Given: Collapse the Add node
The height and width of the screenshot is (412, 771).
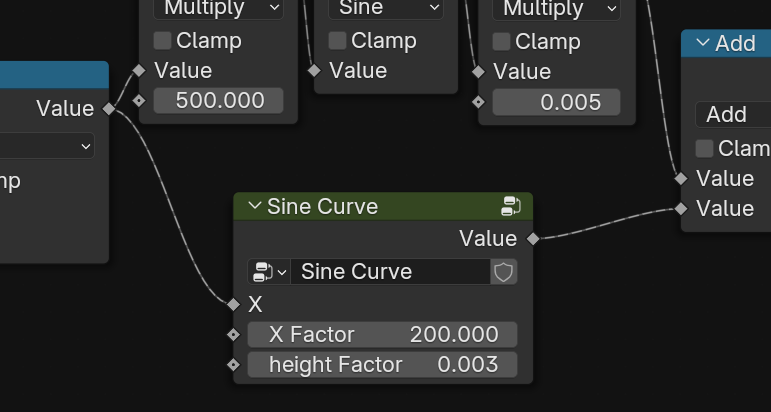Looking at the screenshot, I should tap(702, 43).
